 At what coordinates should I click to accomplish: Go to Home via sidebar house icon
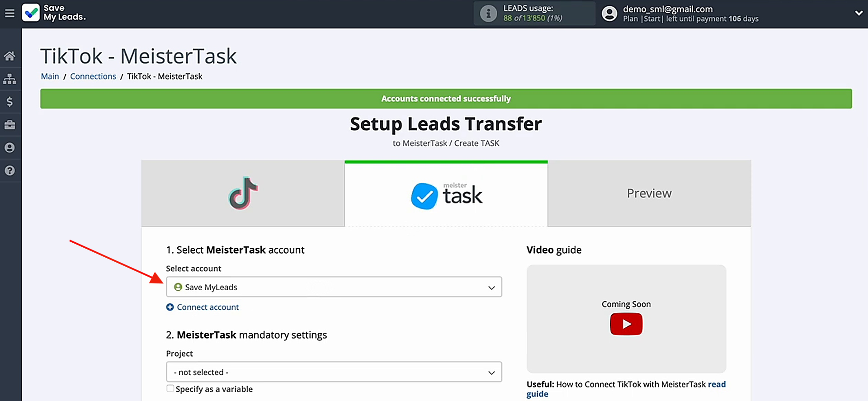(x=9, y=56)
